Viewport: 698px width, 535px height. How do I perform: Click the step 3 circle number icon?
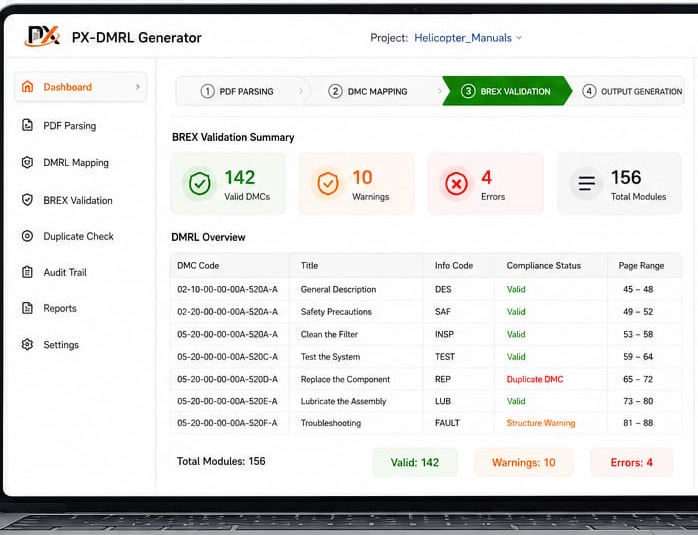tap(468, 91)
